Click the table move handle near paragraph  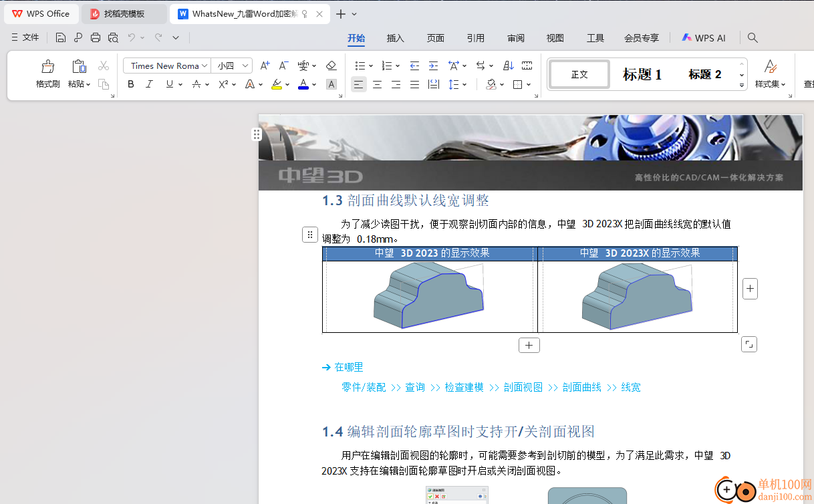309,235
